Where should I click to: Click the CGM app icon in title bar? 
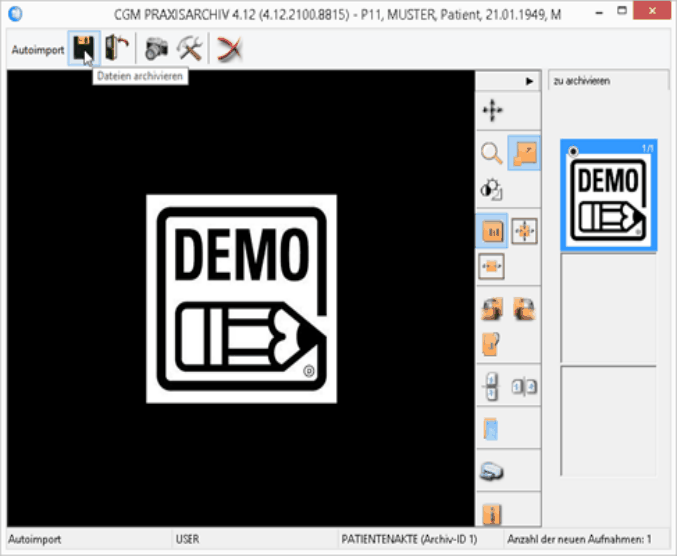[x=16, y=14]
